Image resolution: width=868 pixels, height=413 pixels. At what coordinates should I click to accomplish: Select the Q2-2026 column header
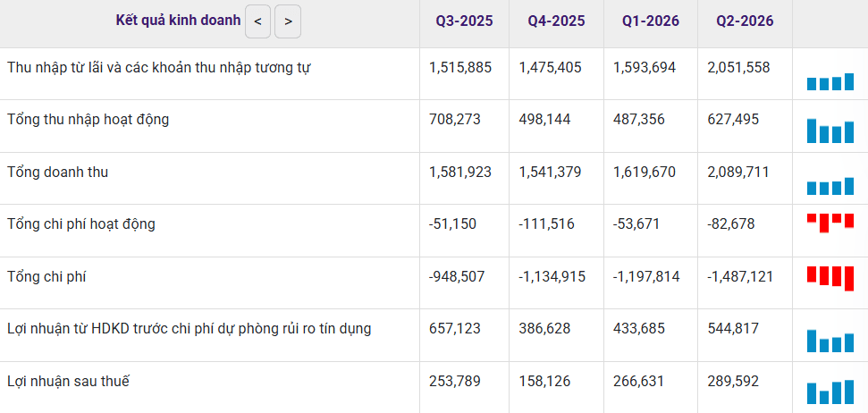pos(746,21)
